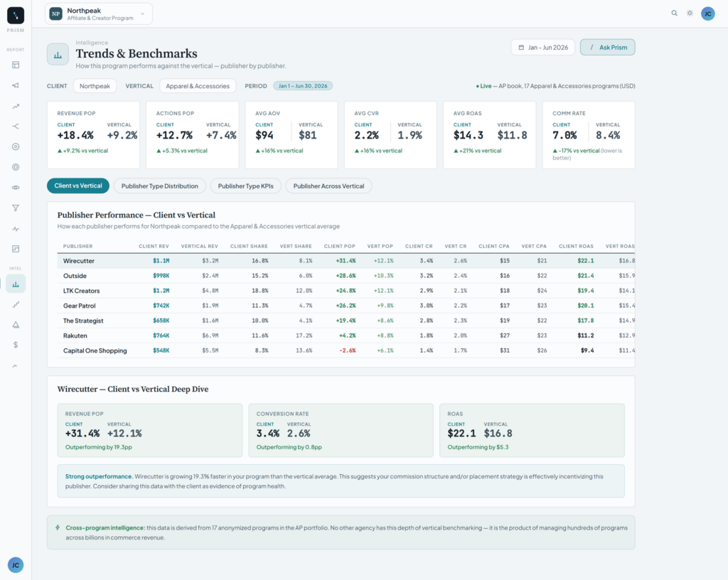Click the Trends & Benchmarks chart icon
Screen dimensions: 728x580
pyautogui.click(x=58, y=55)
